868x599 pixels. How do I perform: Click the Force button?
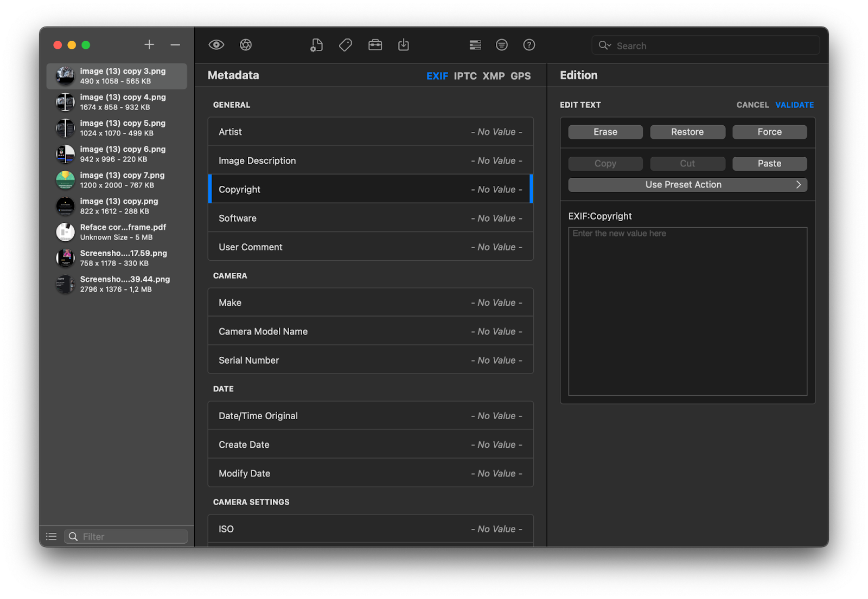(x=770, y=132)
